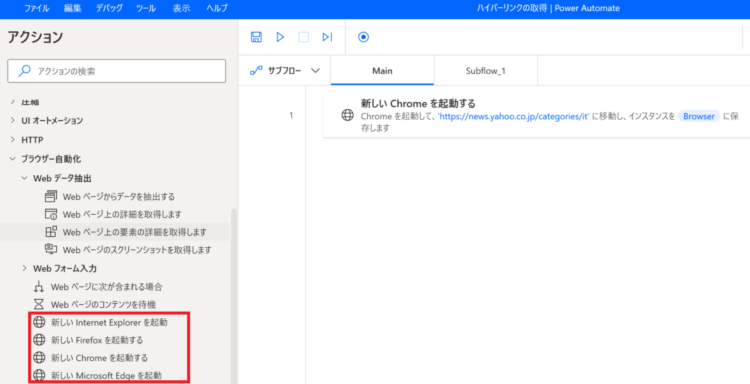Open the ファイル menu

click(36, 8)
